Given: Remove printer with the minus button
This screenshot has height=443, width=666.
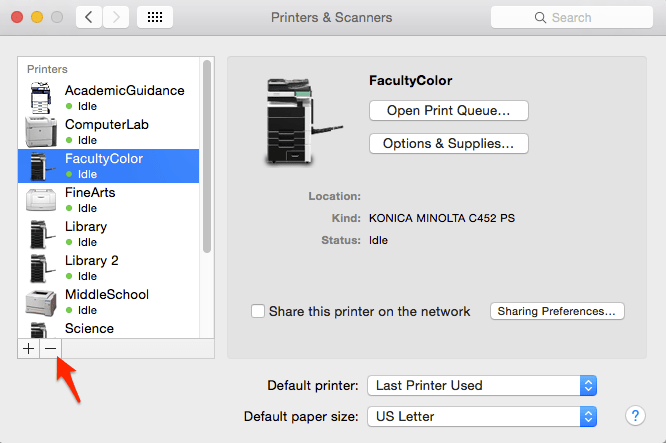Looking at the screenshot, I should click(x=50, y=348).
